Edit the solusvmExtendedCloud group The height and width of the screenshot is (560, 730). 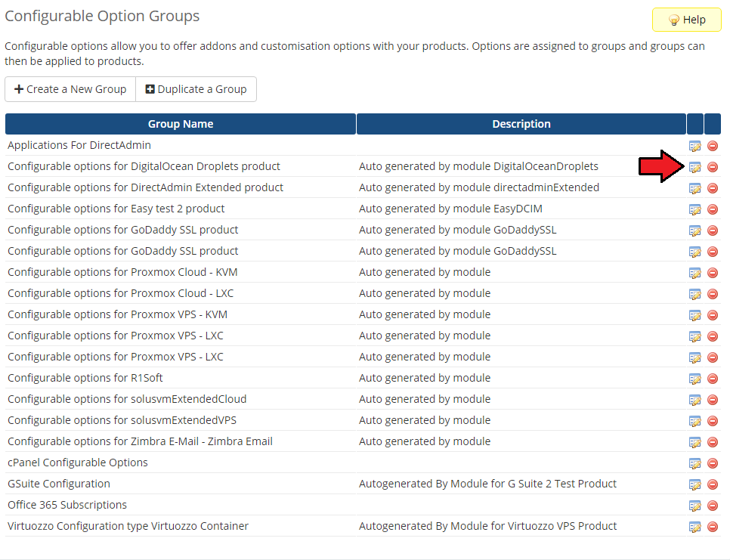click(695, 400)
